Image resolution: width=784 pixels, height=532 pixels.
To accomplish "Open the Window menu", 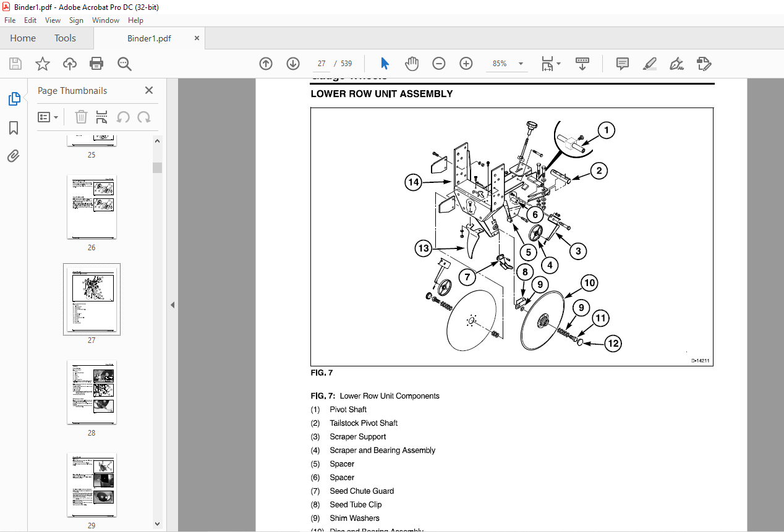I will (x=106, y=20).
